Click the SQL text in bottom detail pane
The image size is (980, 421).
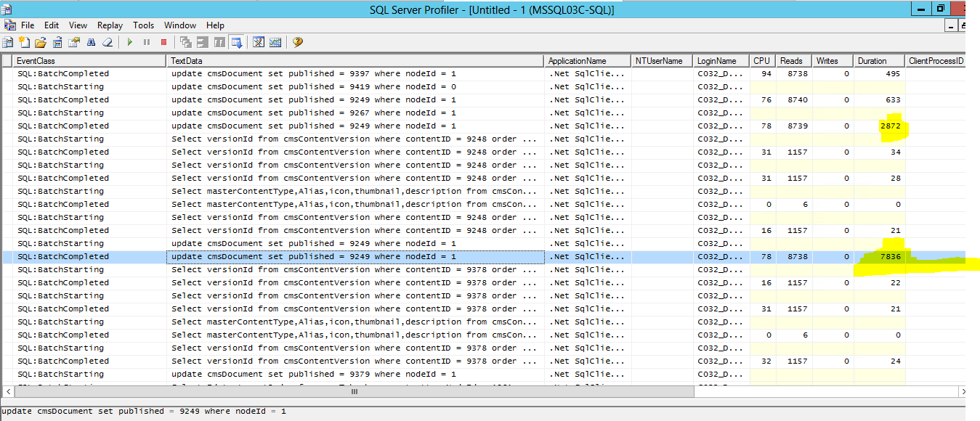click(x=144, y=412)
